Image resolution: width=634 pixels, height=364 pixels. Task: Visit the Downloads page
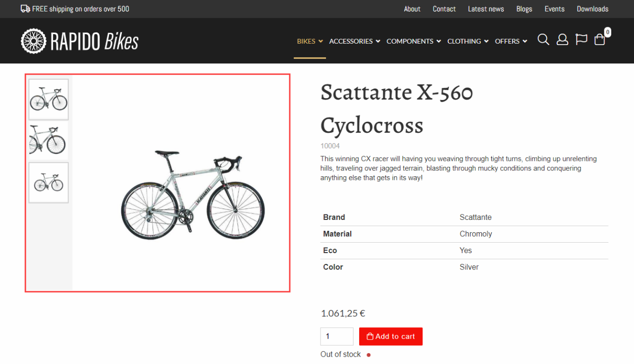[x=592, y=9]
